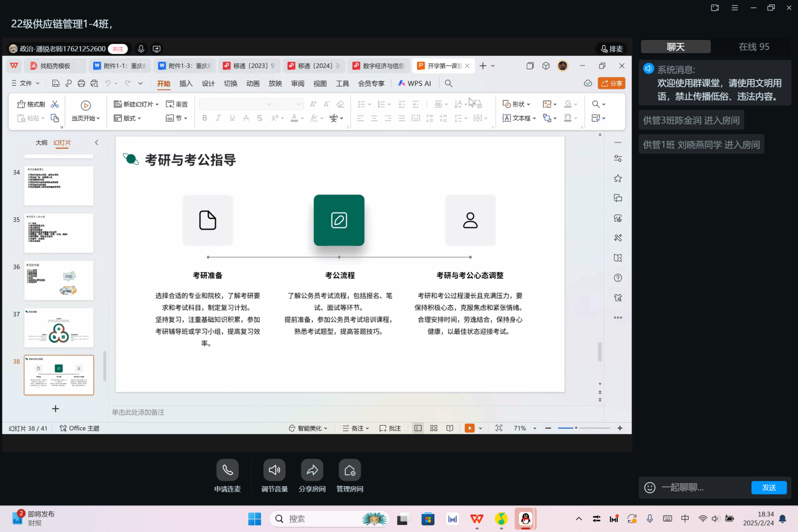The height and width of the screenshot is (532, 798).
Task: Open the QQ penguin taskbar icon
Action: (x=525, y=519)
